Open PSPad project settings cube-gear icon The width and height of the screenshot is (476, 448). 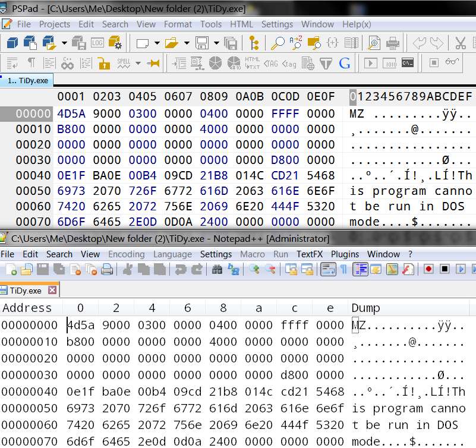click(x=115, y=43)
